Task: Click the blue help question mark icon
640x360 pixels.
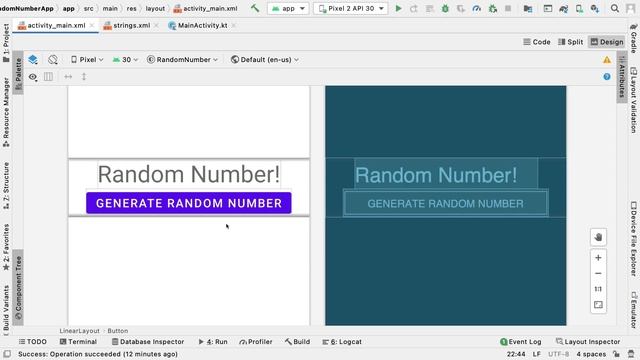Action: (x=607, y=77)
